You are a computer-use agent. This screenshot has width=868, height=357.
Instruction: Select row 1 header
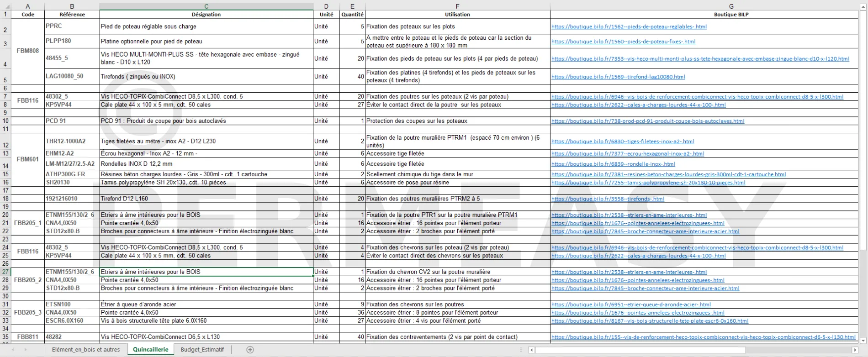pyautogui.click(x=5, y=14)
